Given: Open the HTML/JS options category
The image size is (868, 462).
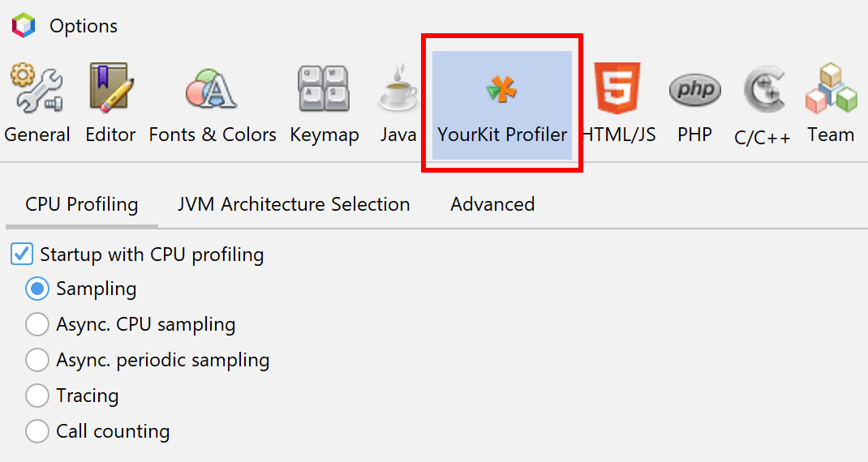Looking at the screenshot, I should (x=618, y=105).
